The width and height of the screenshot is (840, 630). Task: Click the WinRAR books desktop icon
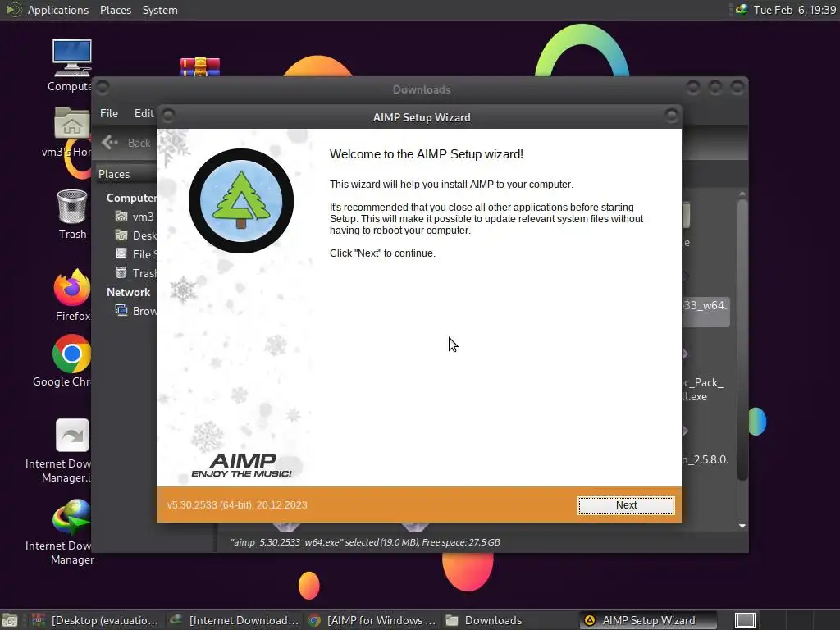pyautogui.click(x=200, y=67)
